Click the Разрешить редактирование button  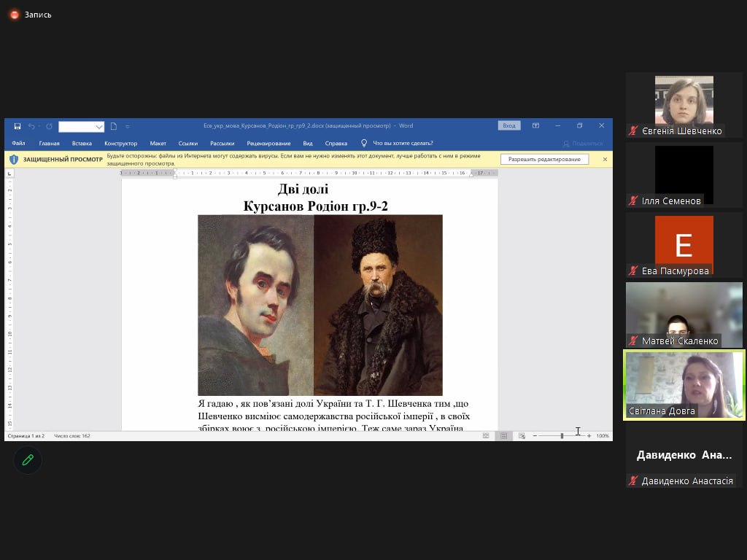(x=544, y=159)
